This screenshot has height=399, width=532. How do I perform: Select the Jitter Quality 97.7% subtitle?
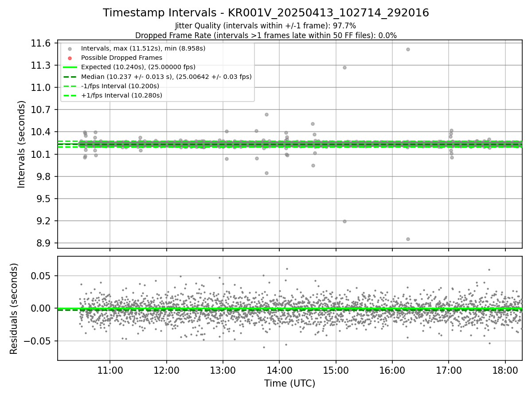266,26
